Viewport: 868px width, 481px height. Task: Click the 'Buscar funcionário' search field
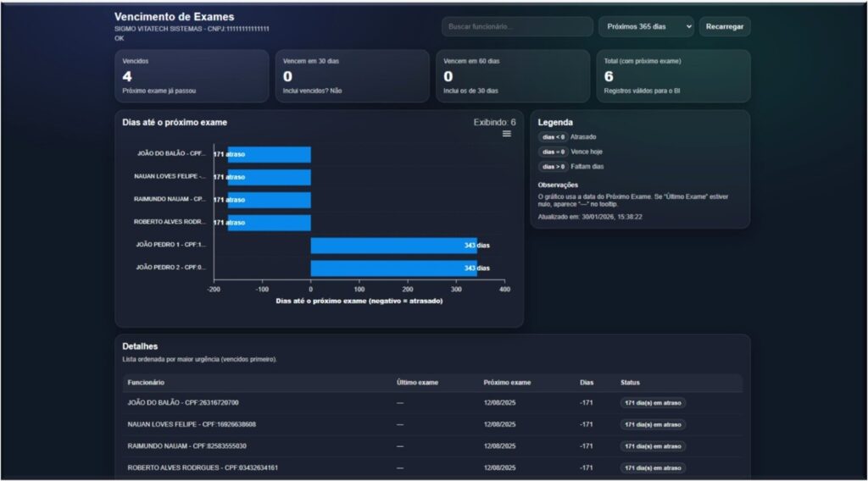click(x=517, y=27)
